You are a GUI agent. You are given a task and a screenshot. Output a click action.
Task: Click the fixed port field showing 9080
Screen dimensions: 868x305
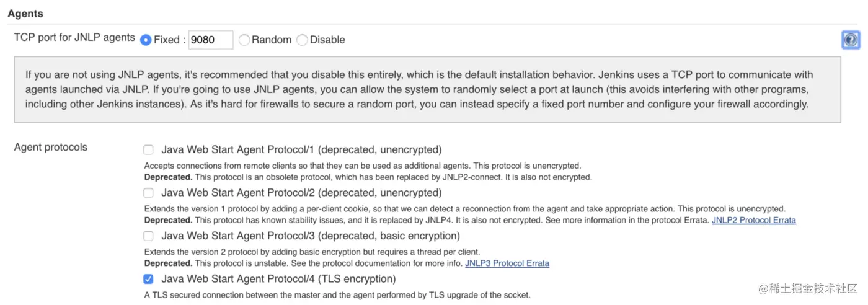[x=210, y=40]
